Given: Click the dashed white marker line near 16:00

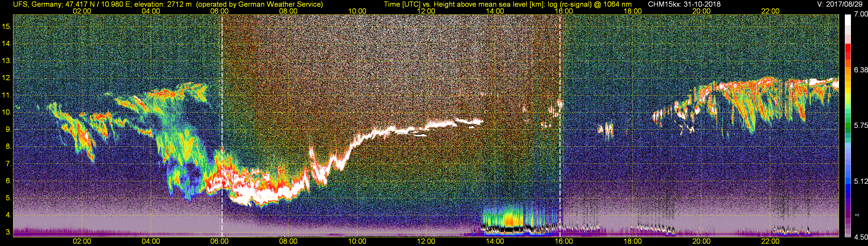Looking at the screenshot, I should point(560,125).
